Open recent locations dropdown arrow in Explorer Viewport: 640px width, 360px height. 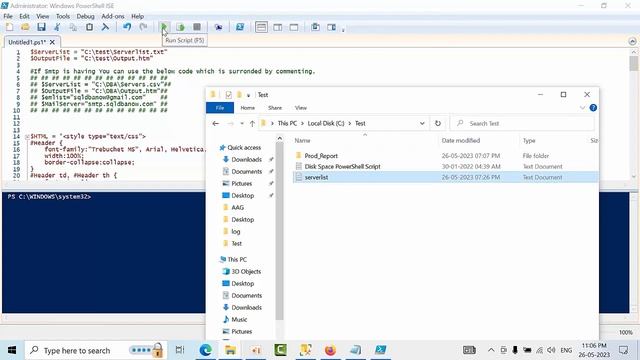(x=242, y=123)
